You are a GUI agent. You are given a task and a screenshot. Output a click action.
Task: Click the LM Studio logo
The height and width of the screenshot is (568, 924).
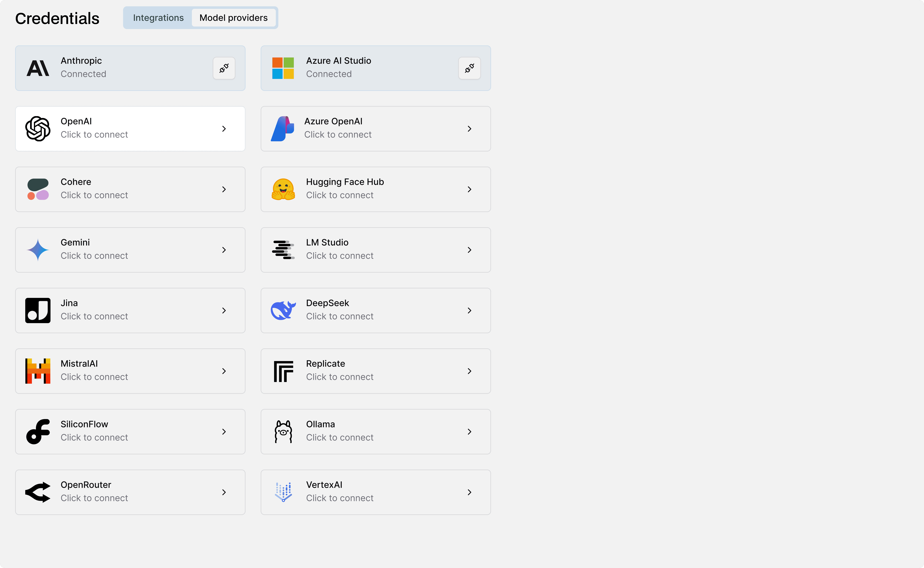click(x=283, y=250)
